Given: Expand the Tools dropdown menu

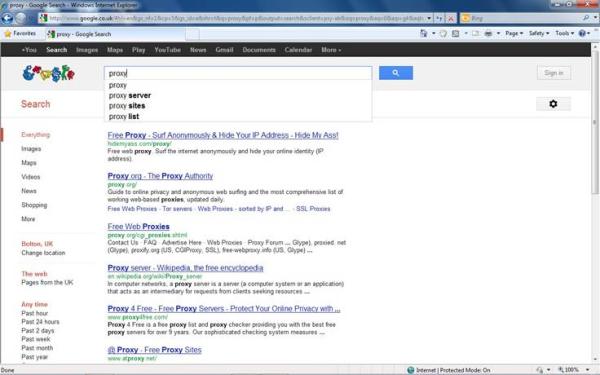Looking at the screenshot, I should [x=564, y=33].
